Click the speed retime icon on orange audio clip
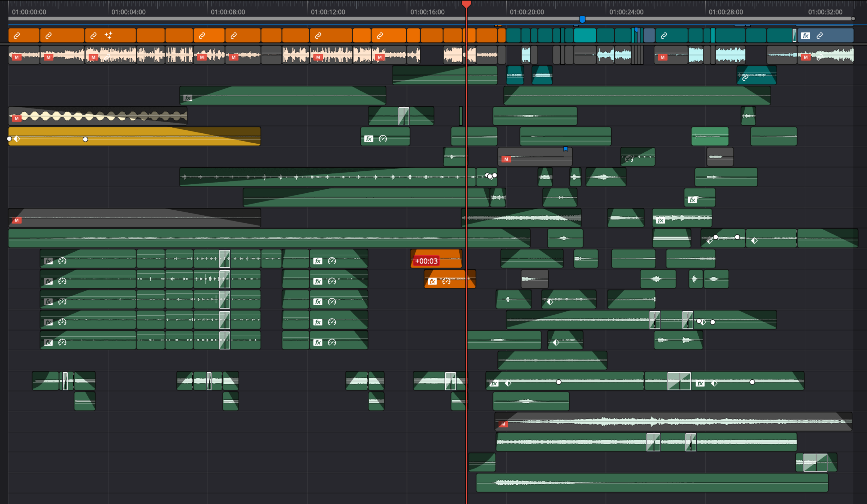The width and height of the screenshot is (867, 504). (x=446, y=281)
